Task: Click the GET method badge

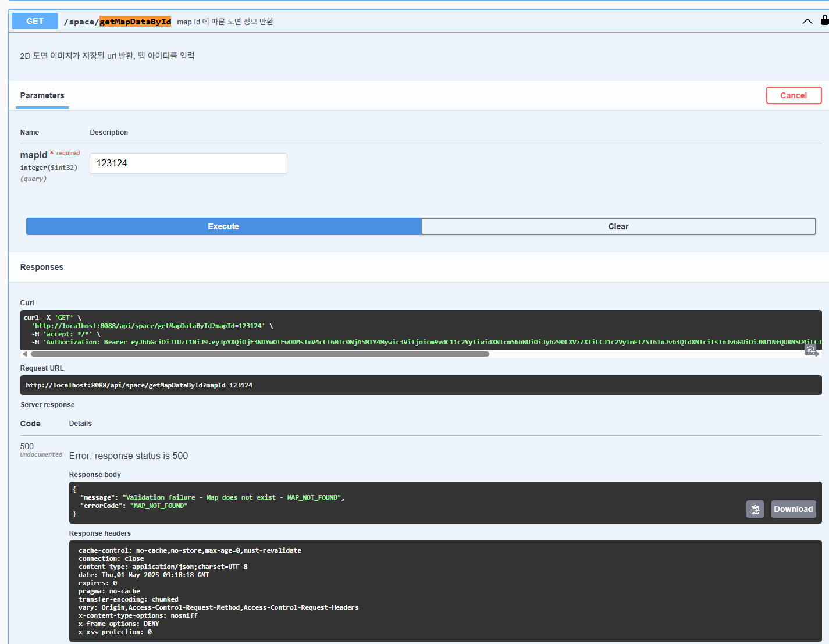Action: click(35, 21)
